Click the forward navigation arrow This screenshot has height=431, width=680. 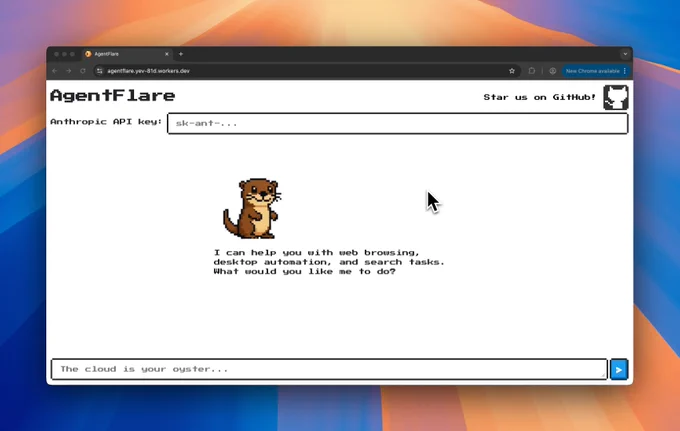(69, 71)
